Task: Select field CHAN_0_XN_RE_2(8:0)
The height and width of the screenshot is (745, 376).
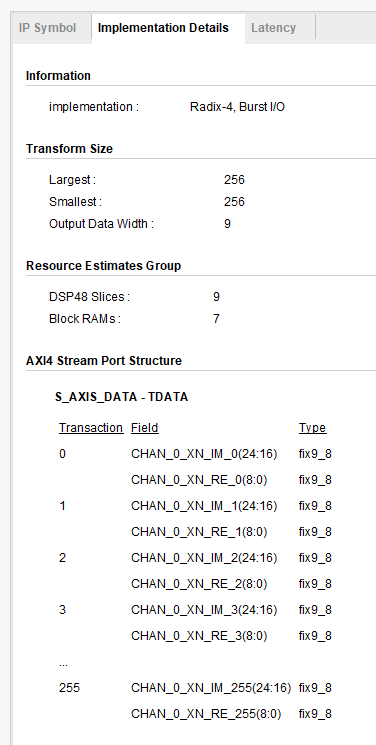Action: 199,584
